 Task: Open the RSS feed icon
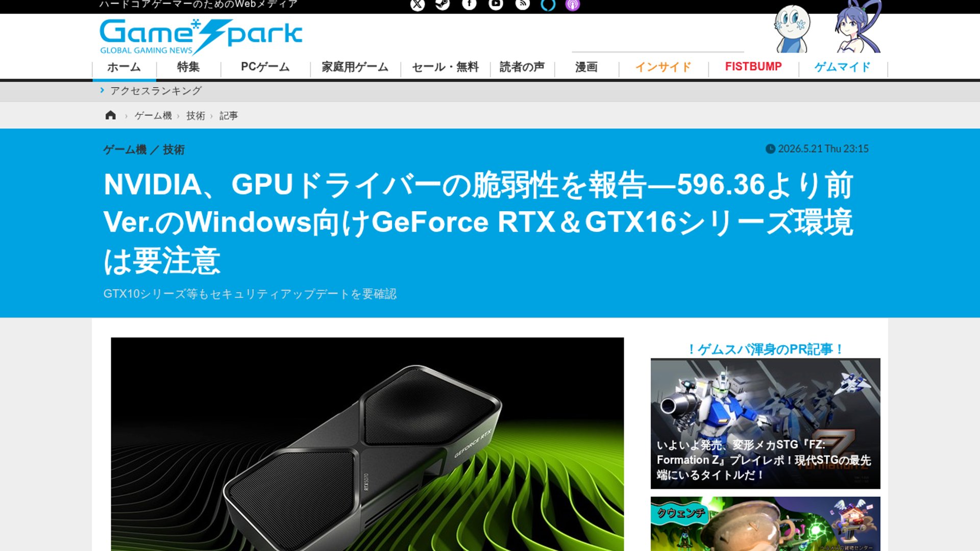point(522,4)
